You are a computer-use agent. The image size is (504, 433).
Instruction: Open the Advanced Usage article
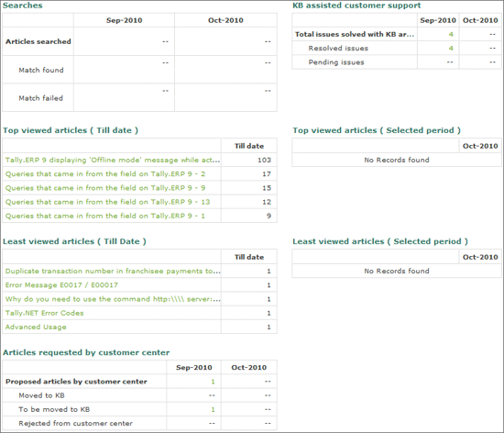coord(36,327)
